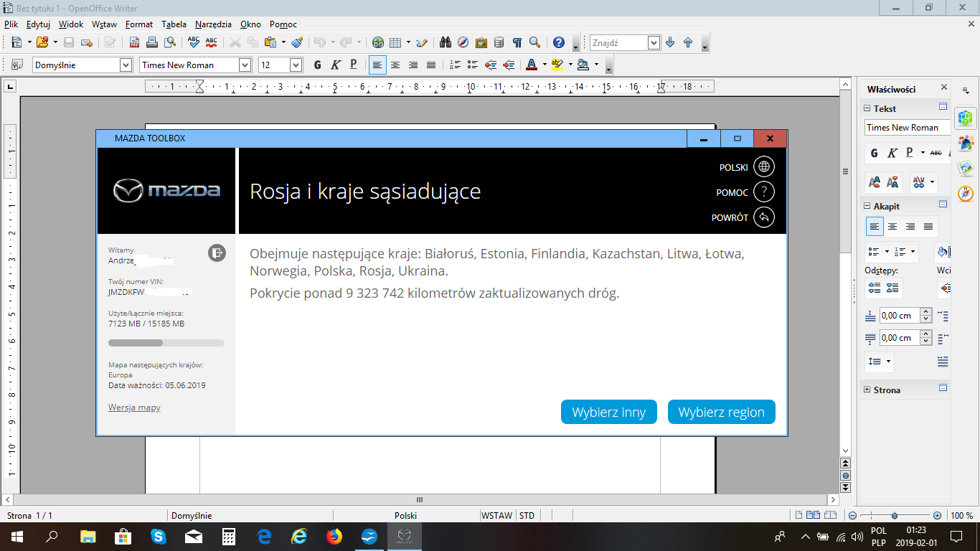Export directly as PDF from toolbar
The image size is (980, 551).
tap(134, 42)
